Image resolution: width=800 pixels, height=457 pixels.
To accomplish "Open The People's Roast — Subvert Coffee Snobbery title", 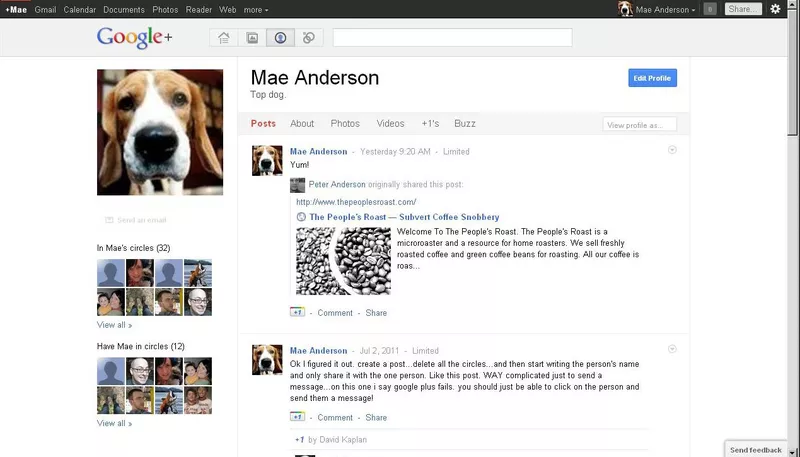I will (404, 217).
